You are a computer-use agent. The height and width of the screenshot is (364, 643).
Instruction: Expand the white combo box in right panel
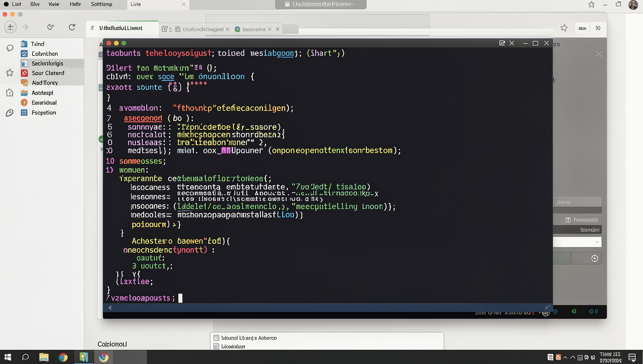click(577, 241)
